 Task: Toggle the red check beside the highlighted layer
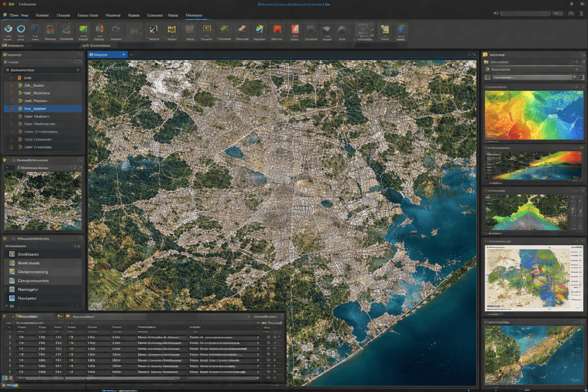point(11,109)
